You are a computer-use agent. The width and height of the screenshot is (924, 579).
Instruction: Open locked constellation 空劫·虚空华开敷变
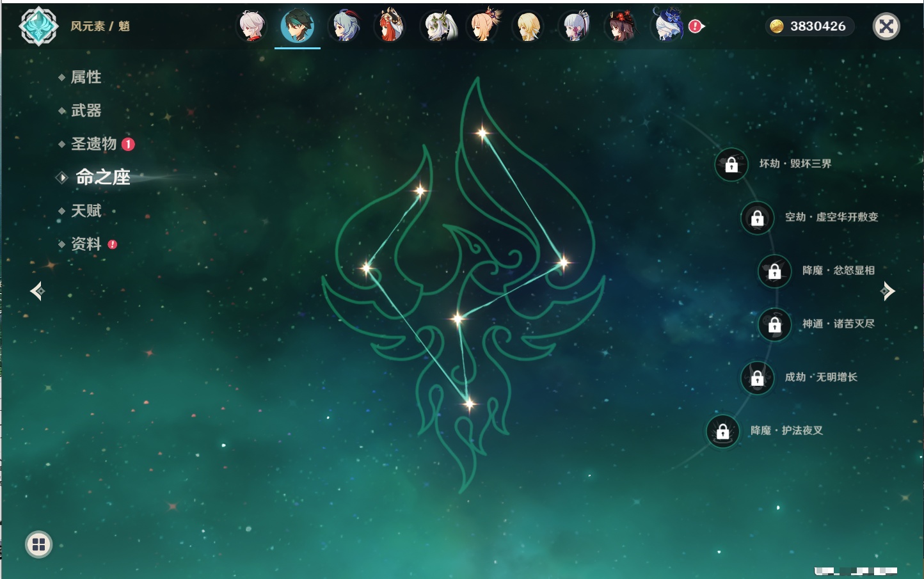point(757,218)
